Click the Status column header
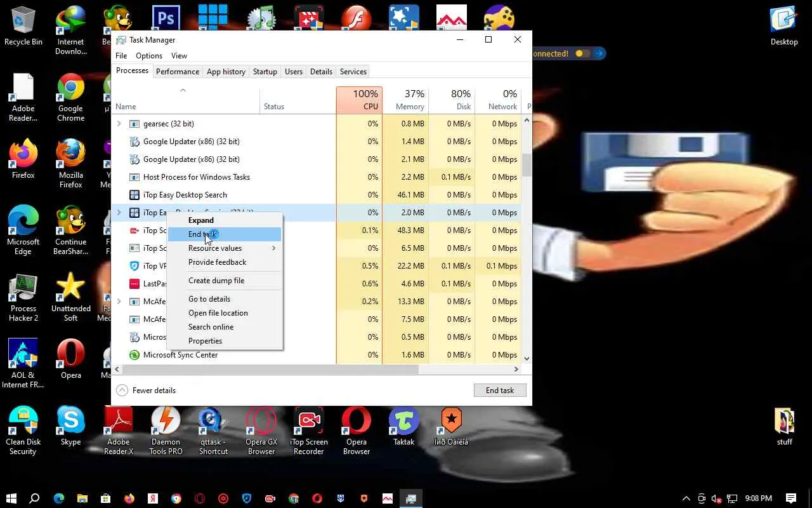 pos(298,100)
